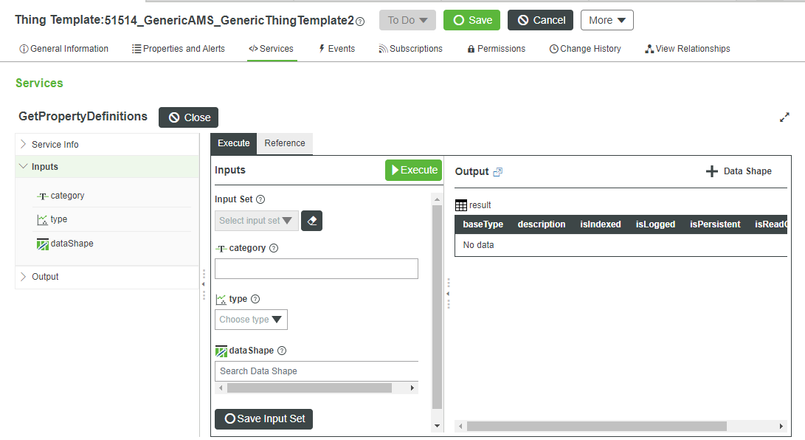Click the help icon beside template name
This screenshot has height=440, width=805.
pos(360,21)
